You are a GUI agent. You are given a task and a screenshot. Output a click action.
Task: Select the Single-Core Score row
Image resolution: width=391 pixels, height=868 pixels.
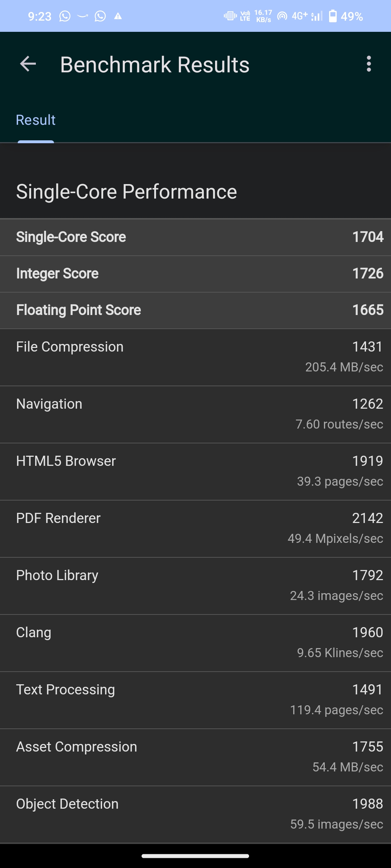pos(195,237)
